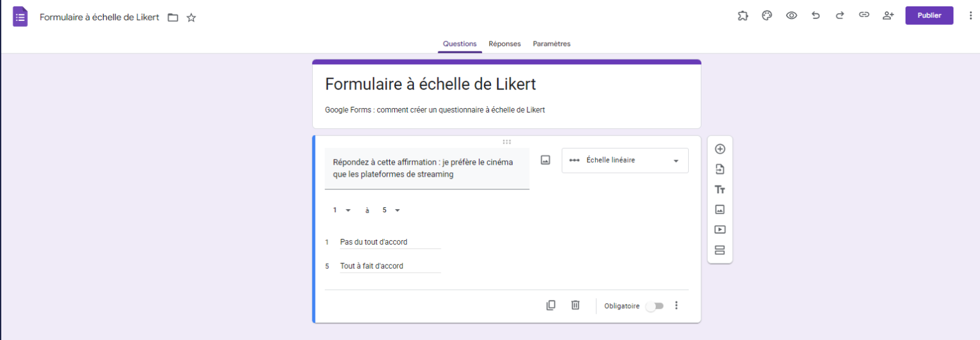Preview form with eye icon
Image resolution: width=980 pixels, height=340 pixels.
click(791, 16)
